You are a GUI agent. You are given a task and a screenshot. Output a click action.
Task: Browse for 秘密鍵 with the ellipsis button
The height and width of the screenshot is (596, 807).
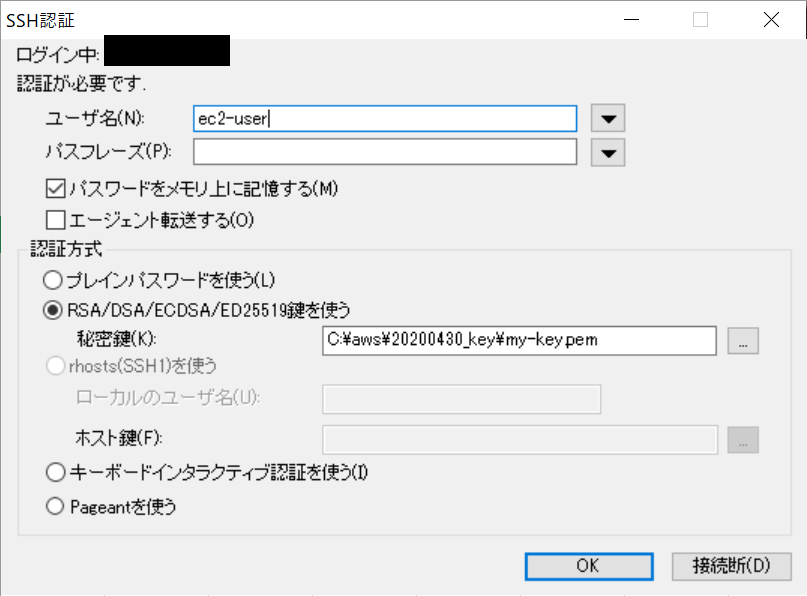pos(743,341)
